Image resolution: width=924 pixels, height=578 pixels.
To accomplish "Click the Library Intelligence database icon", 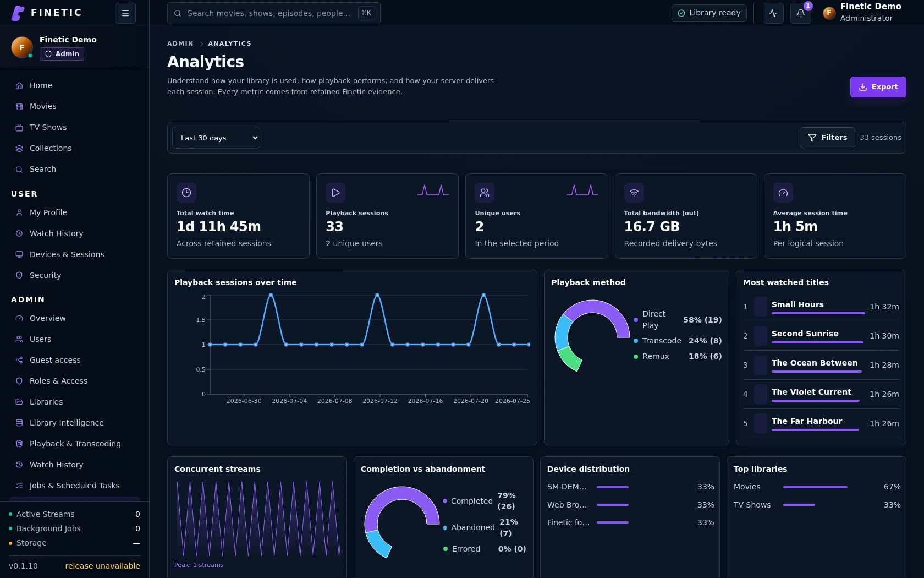I will coord(19,423).
